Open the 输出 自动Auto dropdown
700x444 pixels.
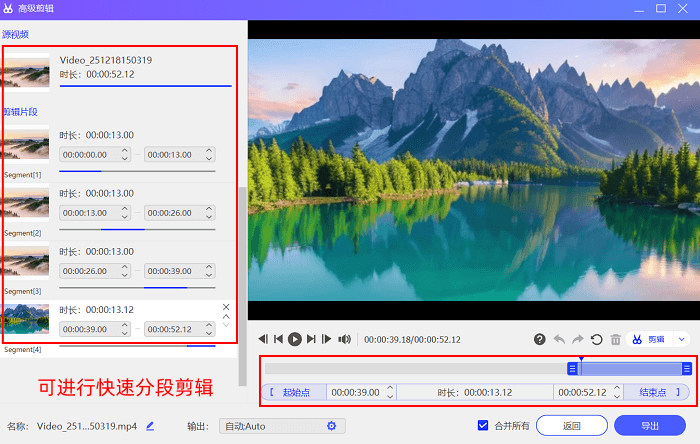282,426
